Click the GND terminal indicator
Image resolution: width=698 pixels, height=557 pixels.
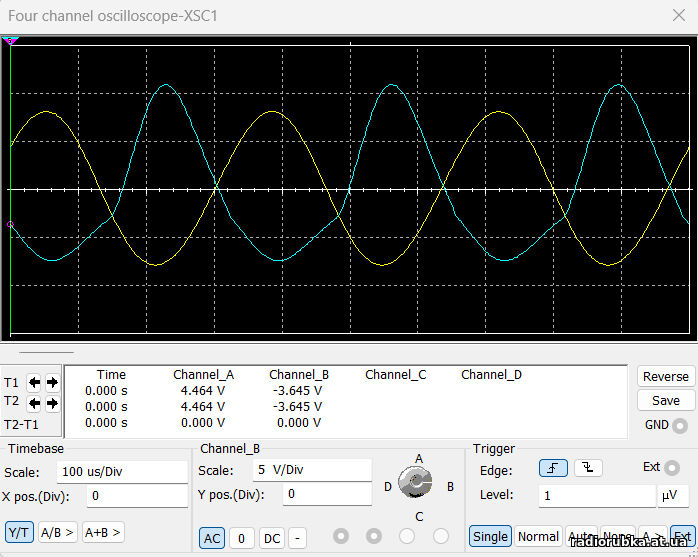[680, 426]
